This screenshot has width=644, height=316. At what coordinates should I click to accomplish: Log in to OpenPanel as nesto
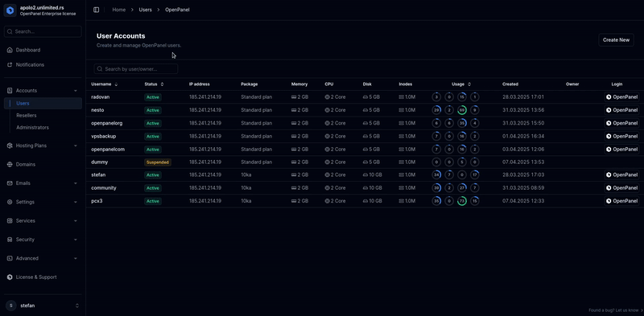coord(621,110)
